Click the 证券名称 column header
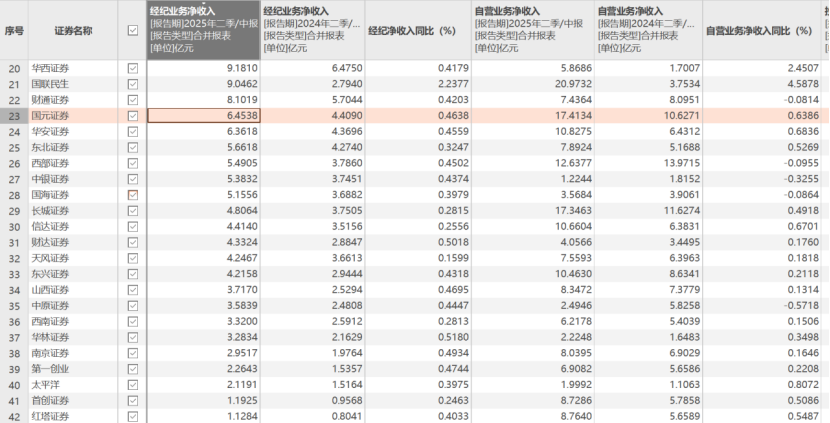Image resolution: width=830 pixels, height=423 pixels. coord(72,31)
